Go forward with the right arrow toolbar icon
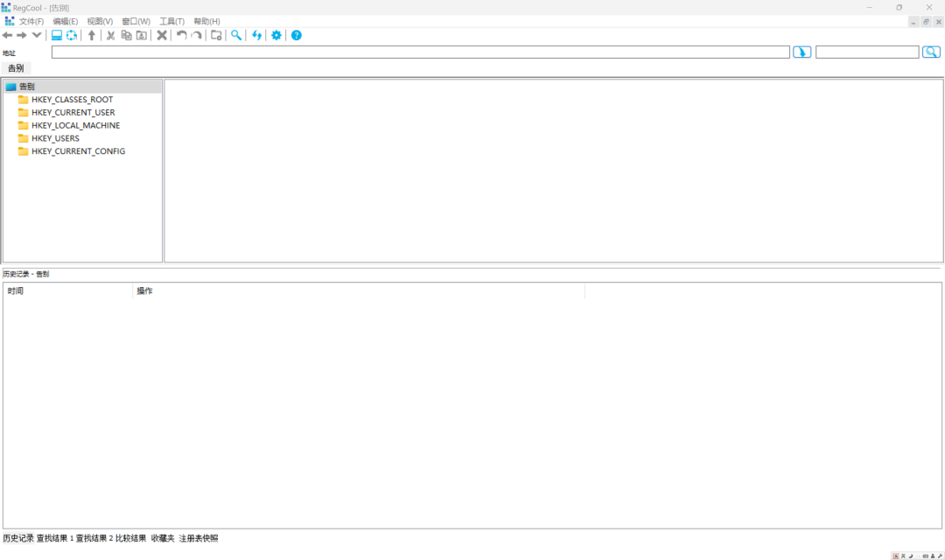 tap(22, 36)
